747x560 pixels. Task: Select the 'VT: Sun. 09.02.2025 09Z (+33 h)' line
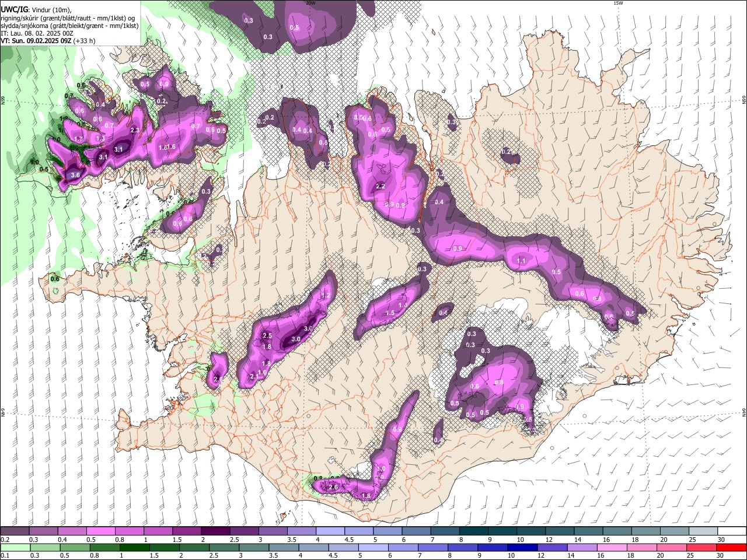click(48, 41)
